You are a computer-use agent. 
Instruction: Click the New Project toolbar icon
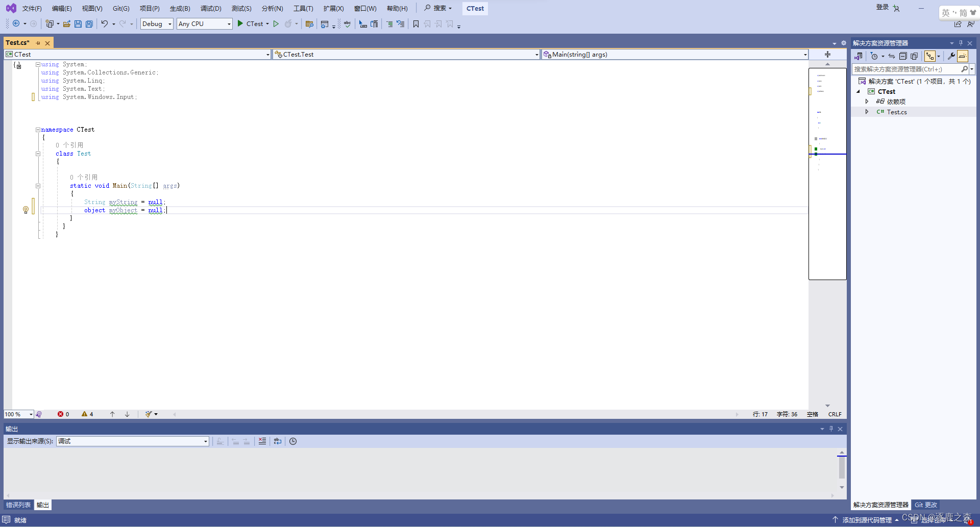(x=50, y=24)
